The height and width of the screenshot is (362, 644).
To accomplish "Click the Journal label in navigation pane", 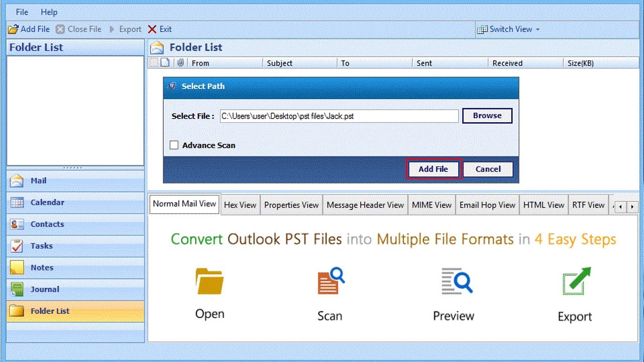I will (x=45, y=289).
